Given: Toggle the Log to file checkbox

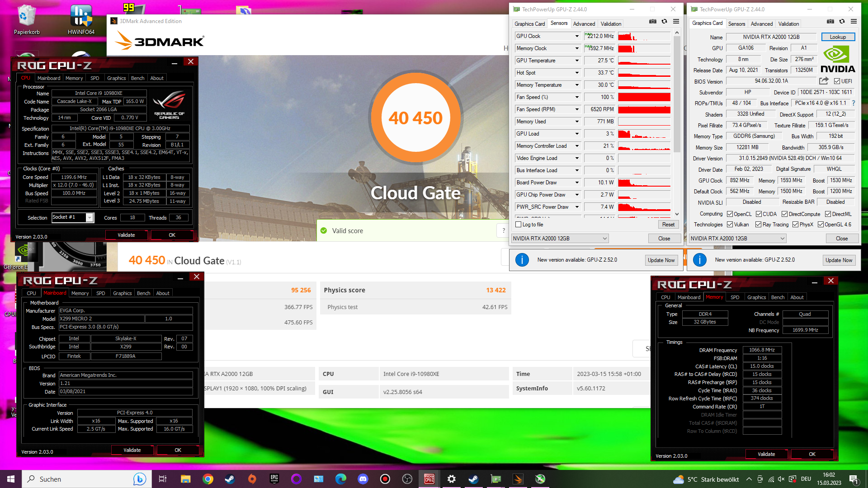Looking at the screenshot, I should coord(519,225).
